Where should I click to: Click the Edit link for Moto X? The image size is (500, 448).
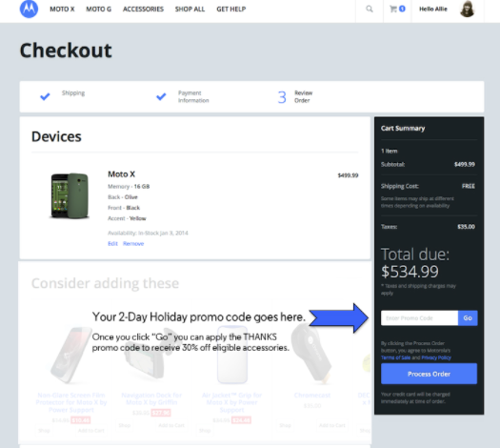112,243
